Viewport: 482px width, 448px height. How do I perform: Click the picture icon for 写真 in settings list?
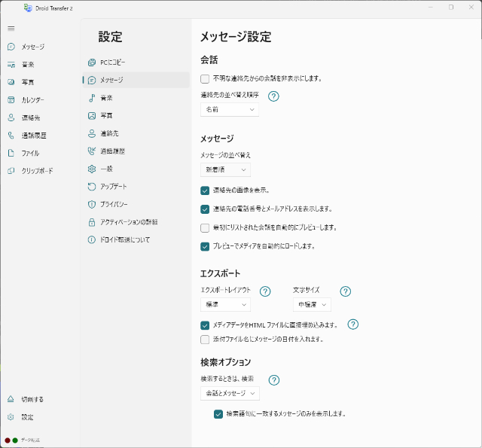coord(92,115)
